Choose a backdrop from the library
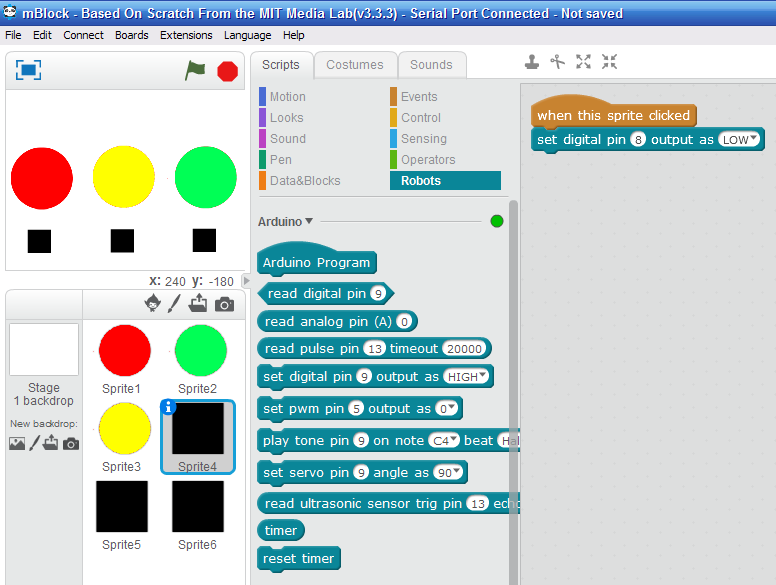This screenshot has height=585, width=776. [17, 443]
